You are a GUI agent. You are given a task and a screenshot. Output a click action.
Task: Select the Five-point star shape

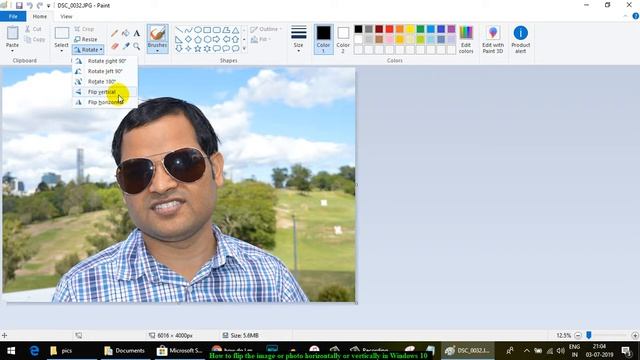coord(198,49)
